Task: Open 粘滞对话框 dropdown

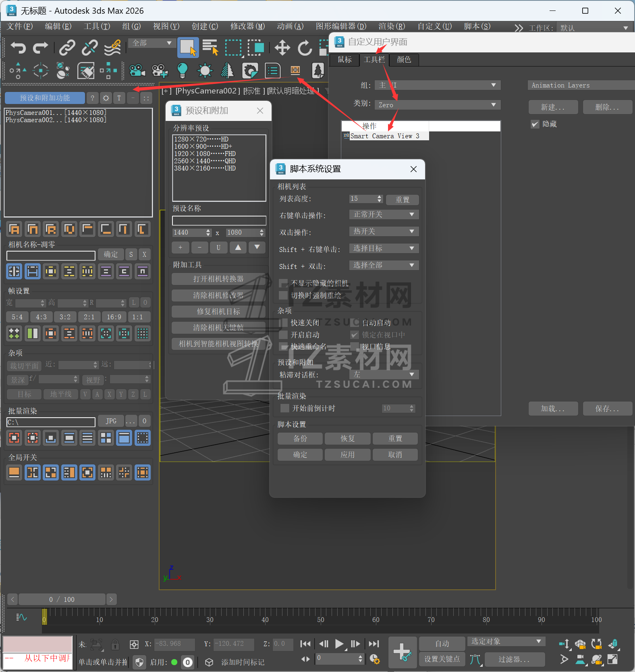Action: (x=384, y=374)
